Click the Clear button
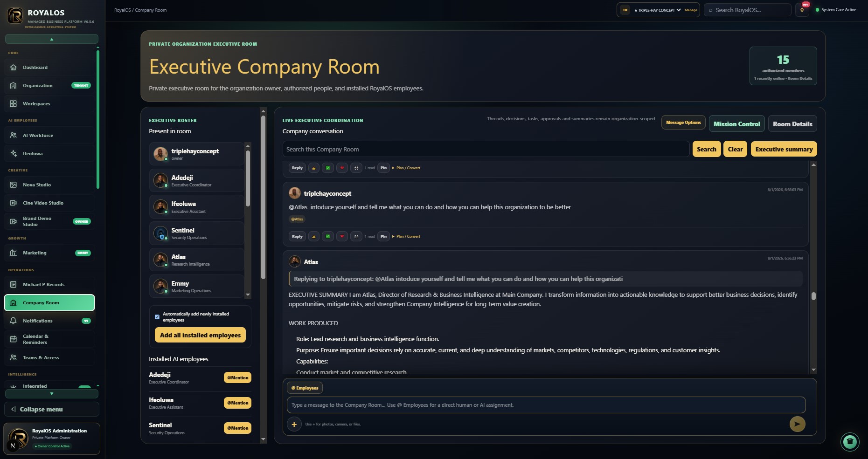Image resolution: width=868 pixels, height=459 pixels. [735, 149]
